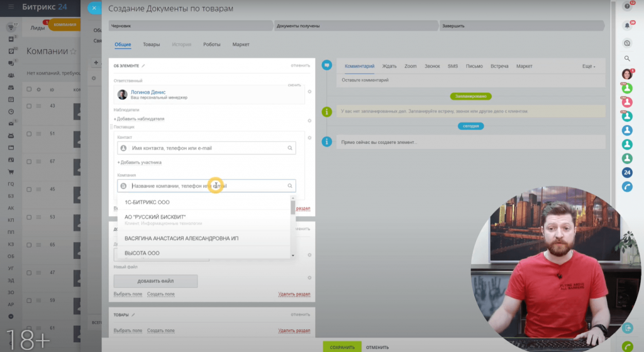Viewport: 644px width, 352px height.
Task: Click +Добавить наблюдателя link
Action: pyautogui.click(x=139, y=119)
